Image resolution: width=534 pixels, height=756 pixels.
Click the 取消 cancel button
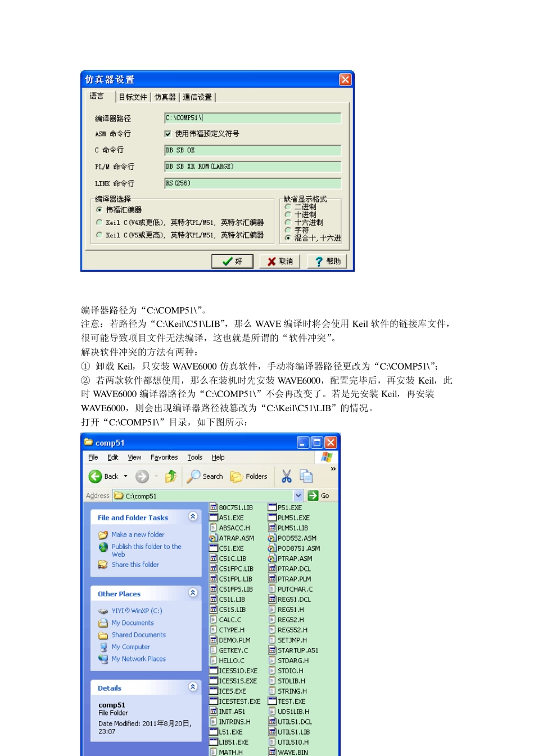pyautogui.click(x=280, y=261)
